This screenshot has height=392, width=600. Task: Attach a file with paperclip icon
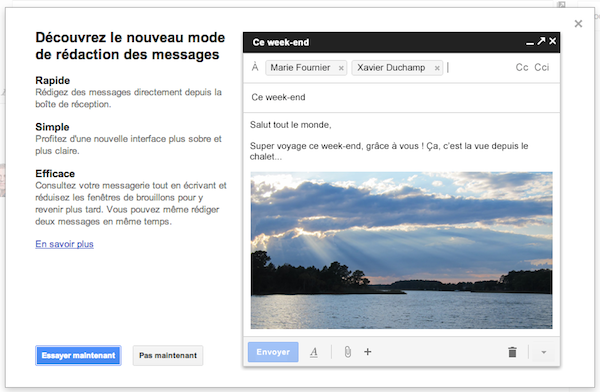347,352
